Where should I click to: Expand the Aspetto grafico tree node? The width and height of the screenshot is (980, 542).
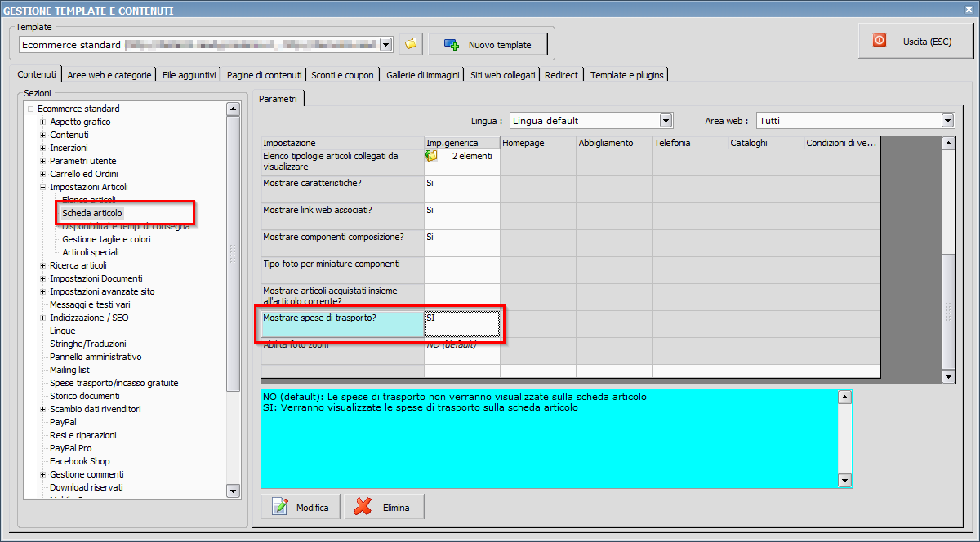click(42, 122)
